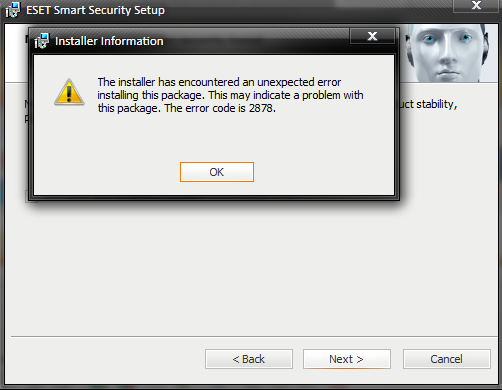Click the empty dialog area above OK
502x390 pixels.
click(213, 138)
